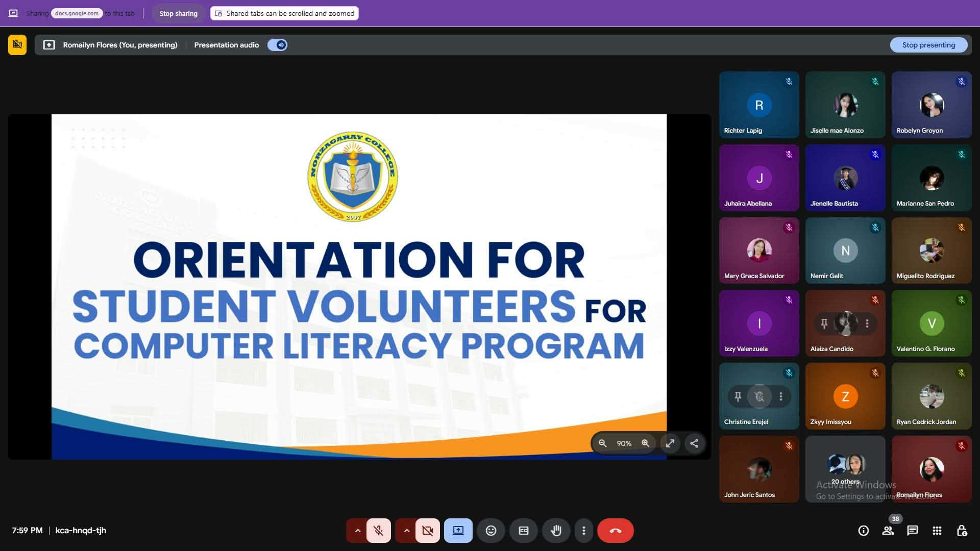Click Richter Lapig's muted mic indicator

[789, 82]
